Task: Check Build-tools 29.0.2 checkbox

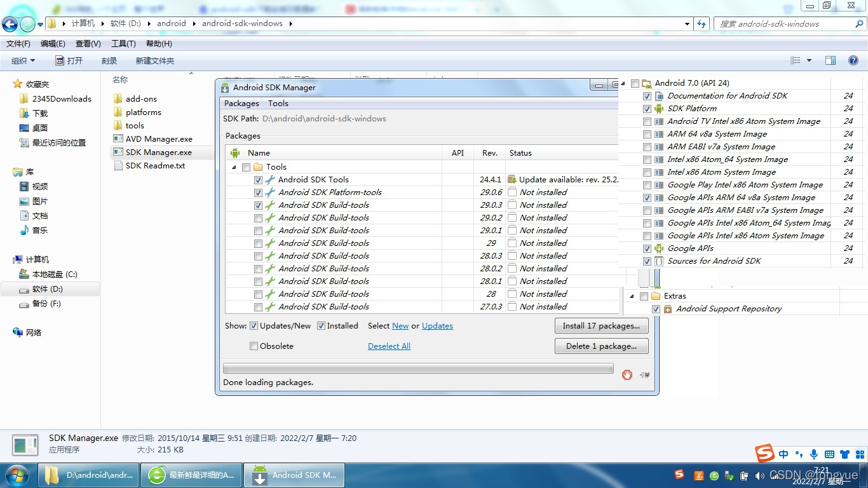Action: (258, 218)
